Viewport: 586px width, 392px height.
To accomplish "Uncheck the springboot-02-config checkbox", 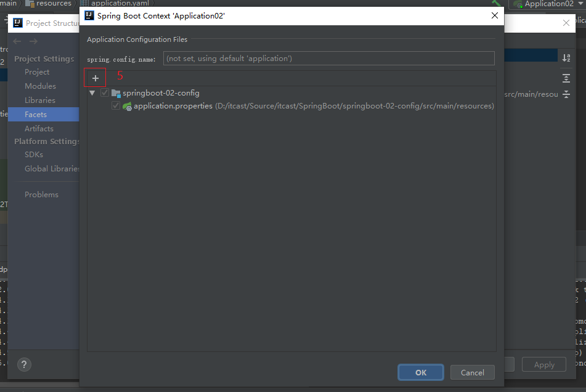I will 105,93.
